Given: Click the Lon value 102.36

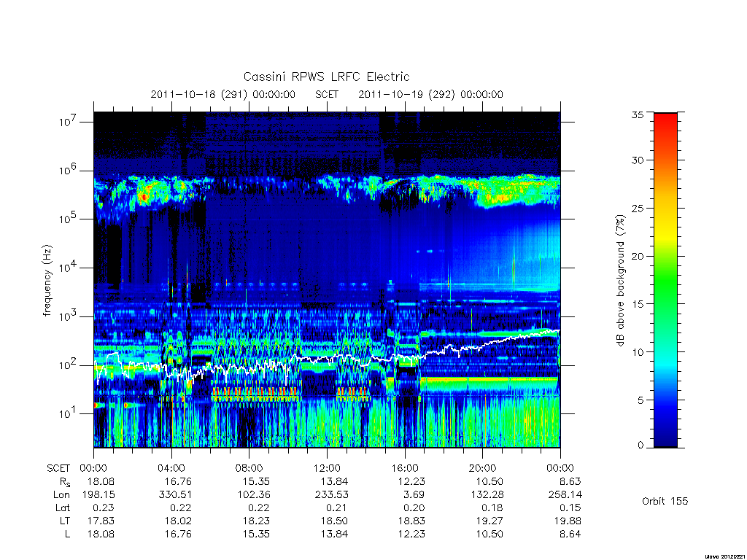Looking at the screenshot, I should 253,495.
